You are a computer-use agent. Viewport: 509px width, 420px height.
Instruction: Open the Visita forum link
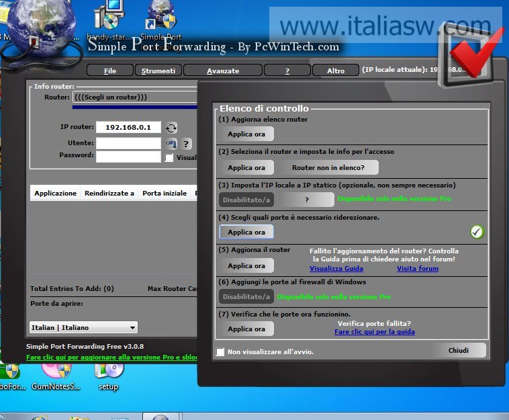(418, 269)
